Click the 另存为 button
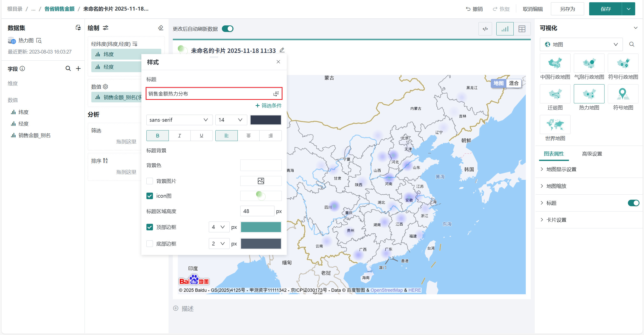 (x=567, y=9)
